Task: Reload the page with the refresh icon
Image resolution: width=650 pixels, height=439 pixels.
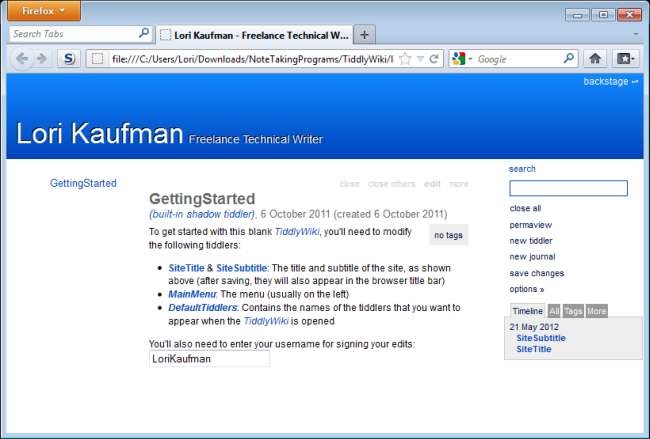Action: (x=434, y=59)
